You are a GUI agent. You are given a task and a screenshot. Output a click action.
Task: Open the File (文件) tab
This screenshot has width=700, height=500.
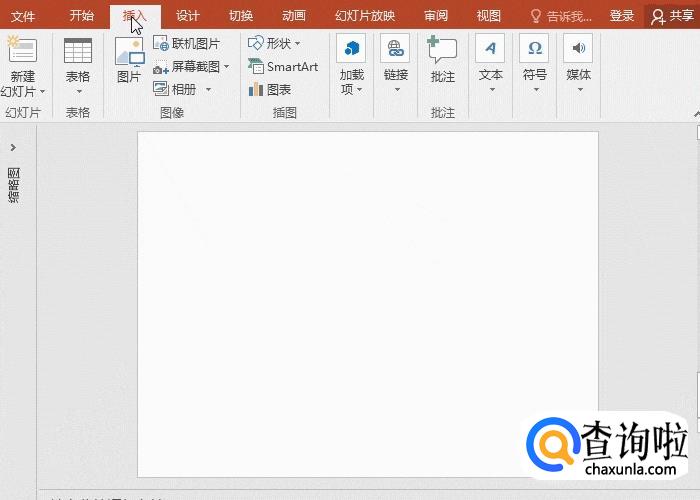point(23,17)
